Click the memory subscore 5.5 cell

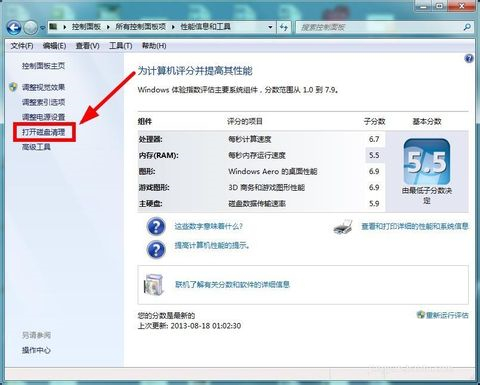tap(375, 155)
